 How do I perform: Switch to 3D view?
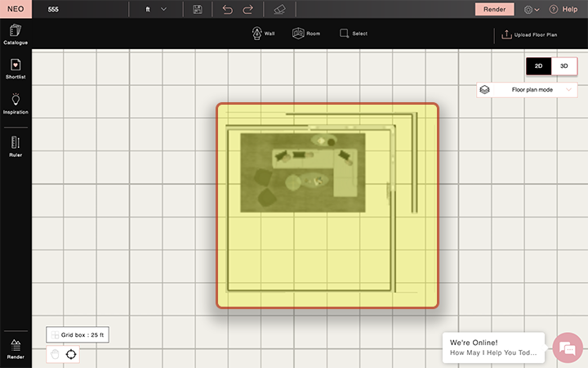(563, 65)
